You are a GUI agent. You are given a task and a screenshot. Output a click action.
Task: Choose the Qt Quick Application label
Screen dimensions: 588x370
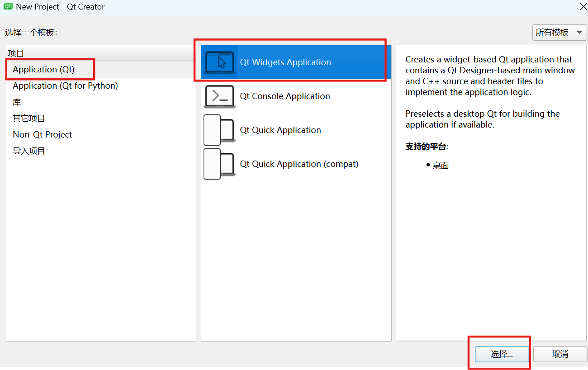[280, 130]
